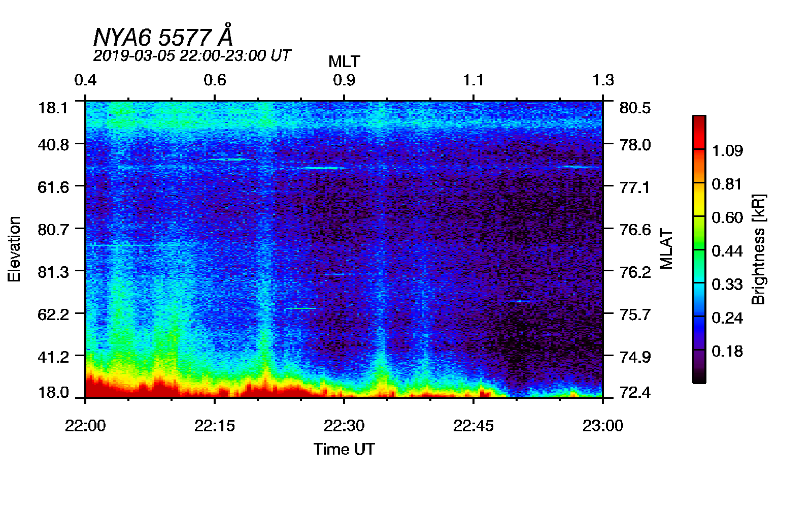Click MLAT tick '74.9'
This screenshot has width=812, height=508.
[635, 357]
